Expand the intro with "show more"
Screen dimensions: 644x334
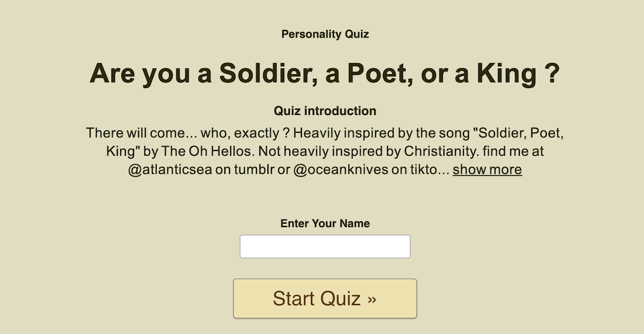[x=487, y=170]
